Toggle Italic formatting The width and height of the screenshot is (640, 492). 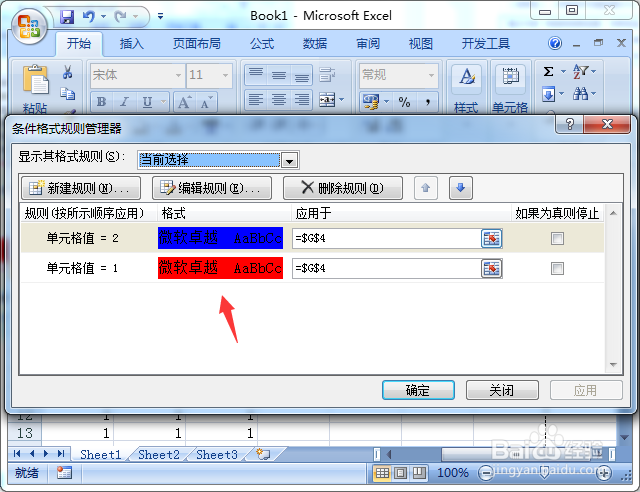coord(124,102)
